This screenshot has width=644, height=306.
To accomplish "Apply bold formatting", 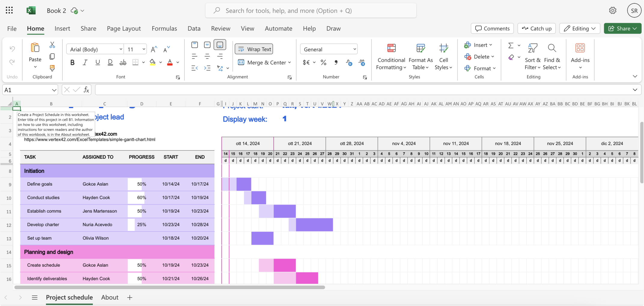I will pyautogui.click(x=72, y=62).
